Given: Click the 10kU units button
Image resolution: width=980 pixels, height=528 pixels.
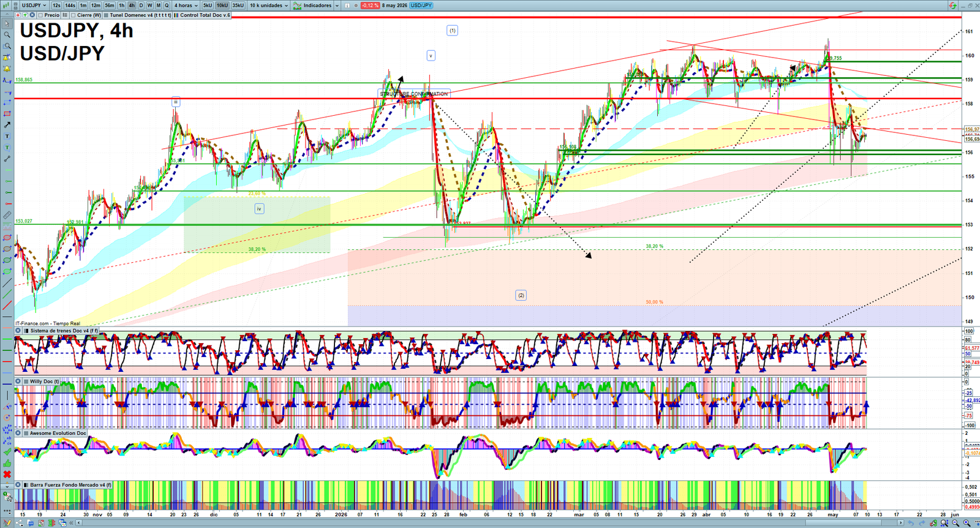Looking at the screenshot, I should [x=222, y=6].
